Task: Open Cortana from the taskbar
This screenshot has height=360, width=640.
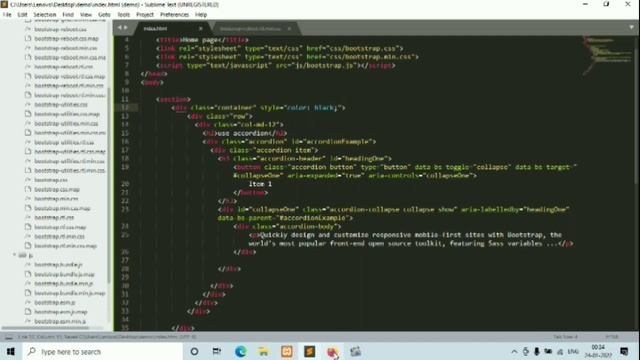Action: click(x=194, y=351)
